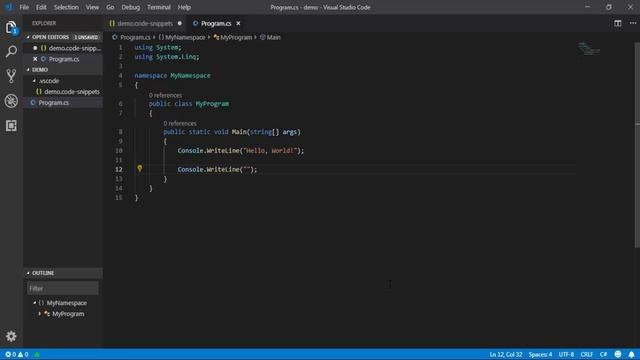Image resolution: width=640 pixels, height=360 pixels.
Task: Click Spaces: 4 indentation setting
Action: [540, 354]
